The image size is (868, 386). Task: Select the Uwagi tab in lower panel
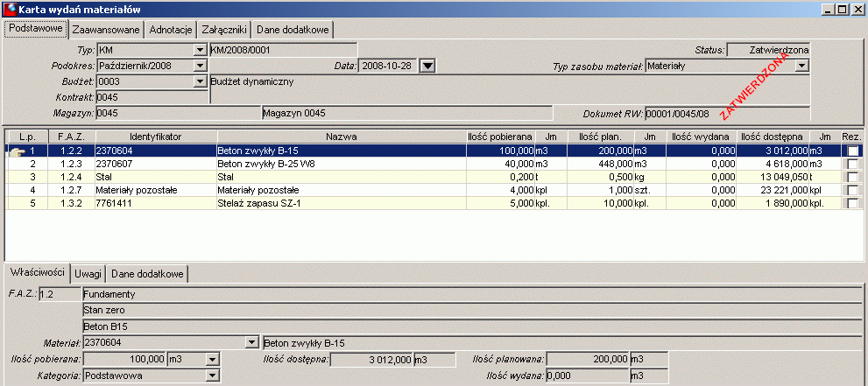tap(88, 274)
